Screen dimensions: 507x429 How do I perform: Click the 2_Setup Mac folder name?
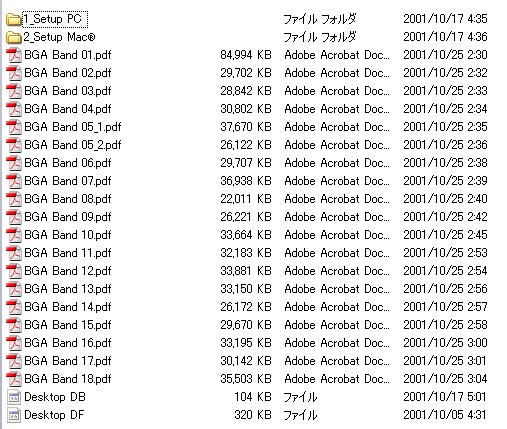point(59,37)
